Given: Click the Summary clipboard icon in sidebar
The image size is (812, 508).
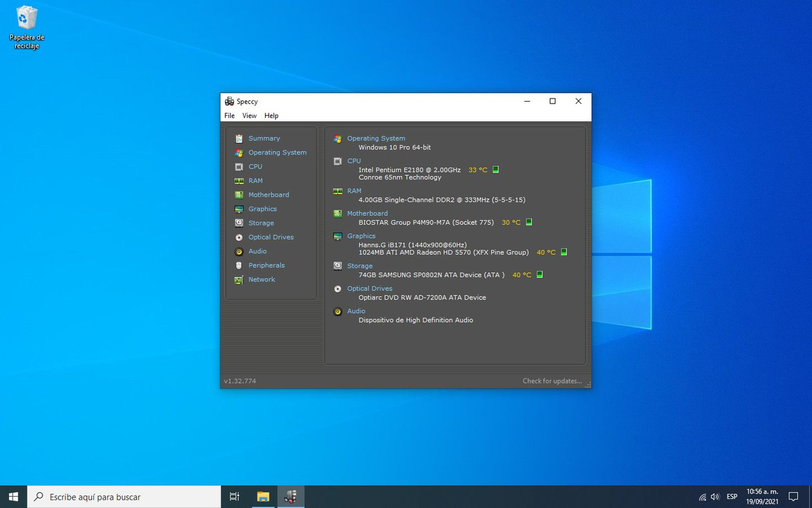Looking at the screenshot, I should point(239,138).
